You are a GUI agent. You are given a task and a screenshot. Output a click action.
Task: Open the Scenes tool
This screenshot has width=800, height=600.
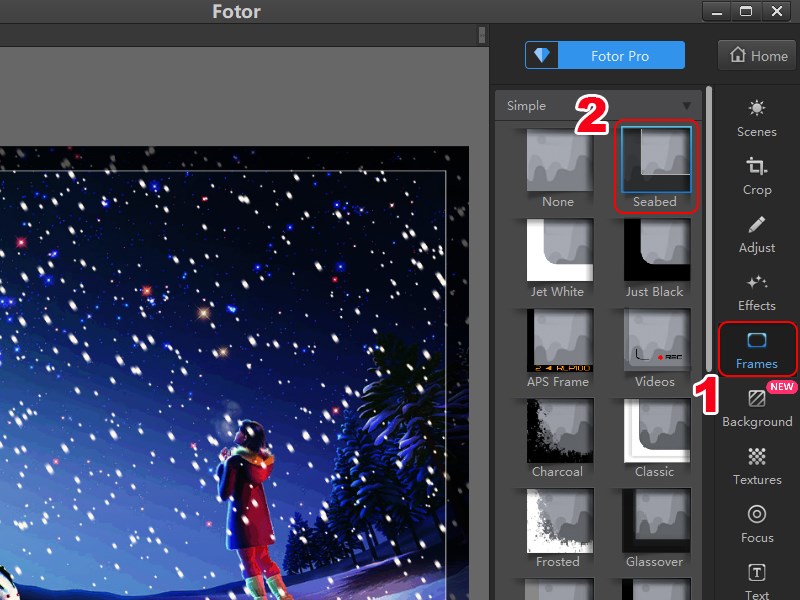tap(756, 118)
